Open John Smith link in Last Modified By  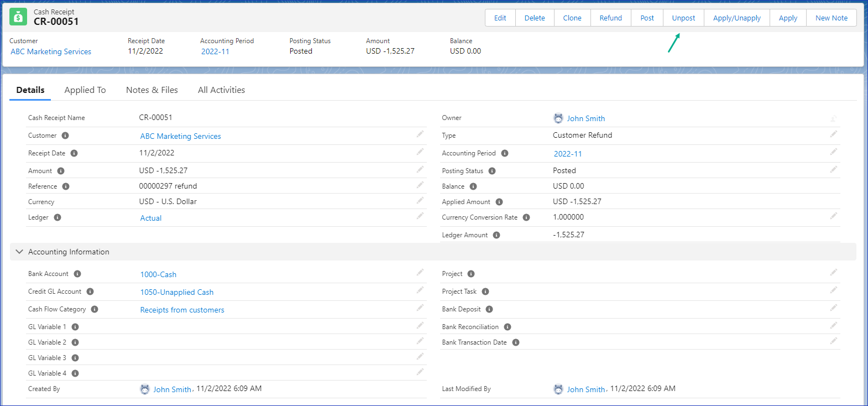[x=586, y=389]
